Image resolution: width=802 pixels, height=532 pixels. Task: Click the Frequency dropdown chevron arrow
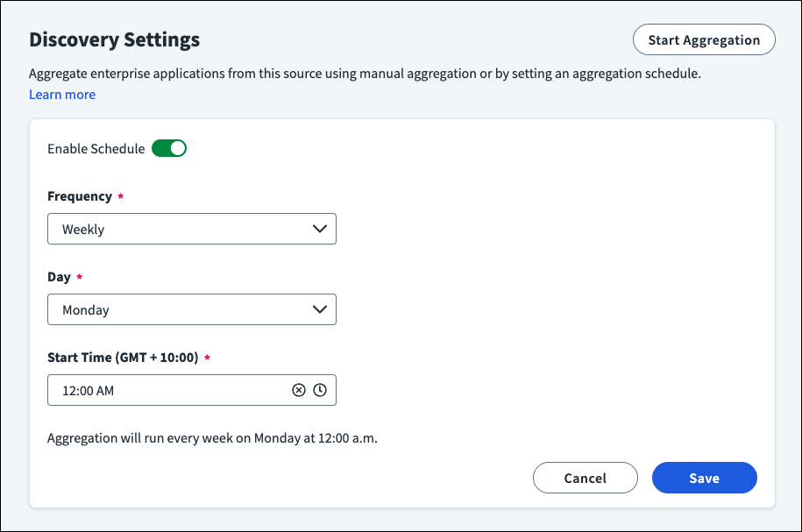[x=320, y=229]
